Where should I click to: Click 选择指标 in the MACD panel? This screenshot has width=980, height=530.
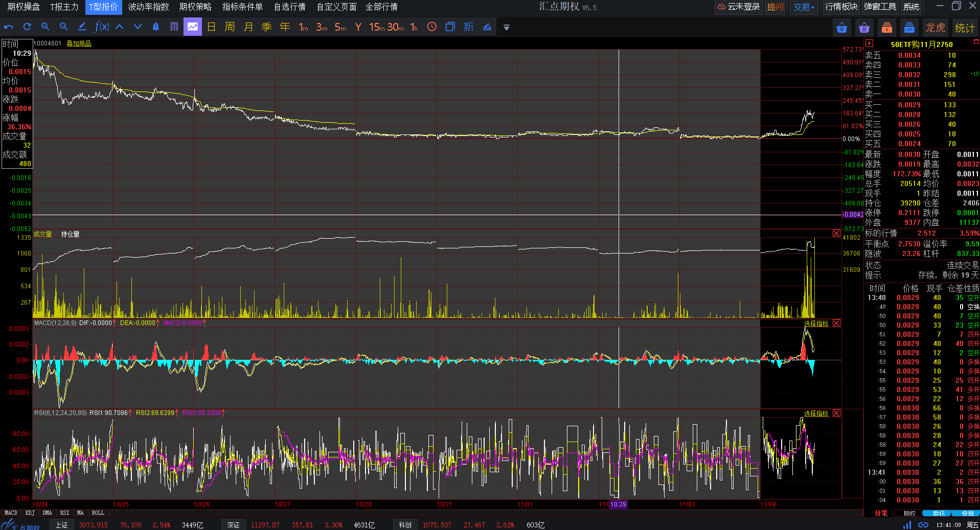click(x=816, y=324)
